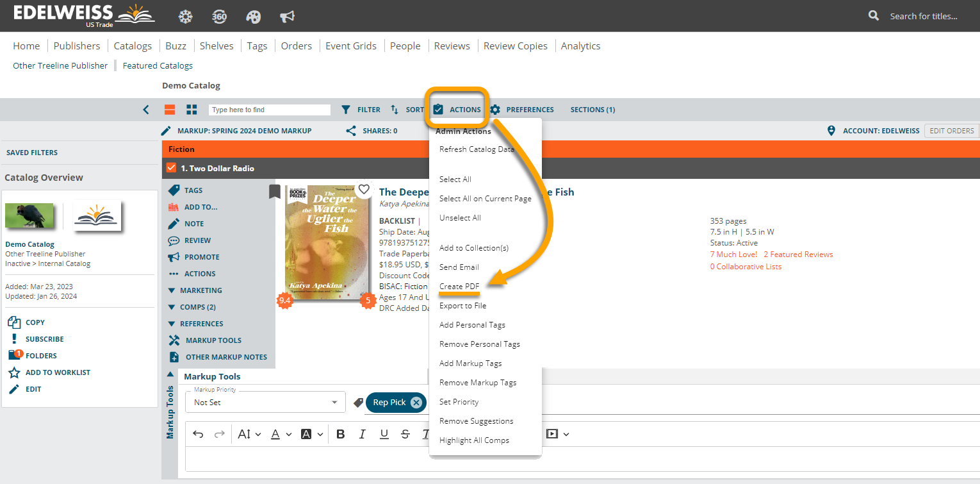Open the Analytics nav item
The width and height of the screenshot is (980, 484).
coord(580,46)
